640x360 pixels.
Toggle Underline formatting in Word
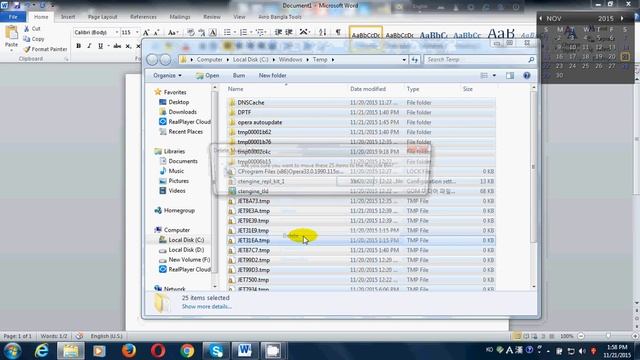point(100,46)
